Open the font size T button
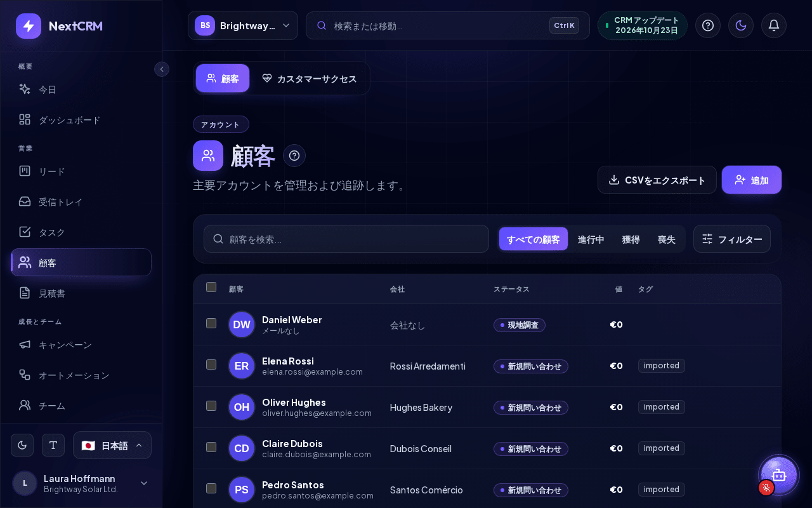Screen dimensions: 812x508 (53, 445)
